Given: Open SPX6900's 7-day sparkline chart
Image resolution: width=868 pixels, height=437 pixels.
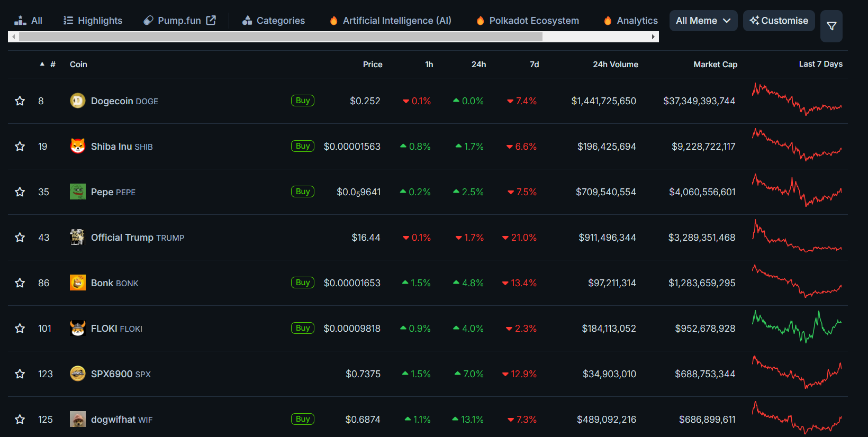Looking at the screenshot, I should 797,372.
